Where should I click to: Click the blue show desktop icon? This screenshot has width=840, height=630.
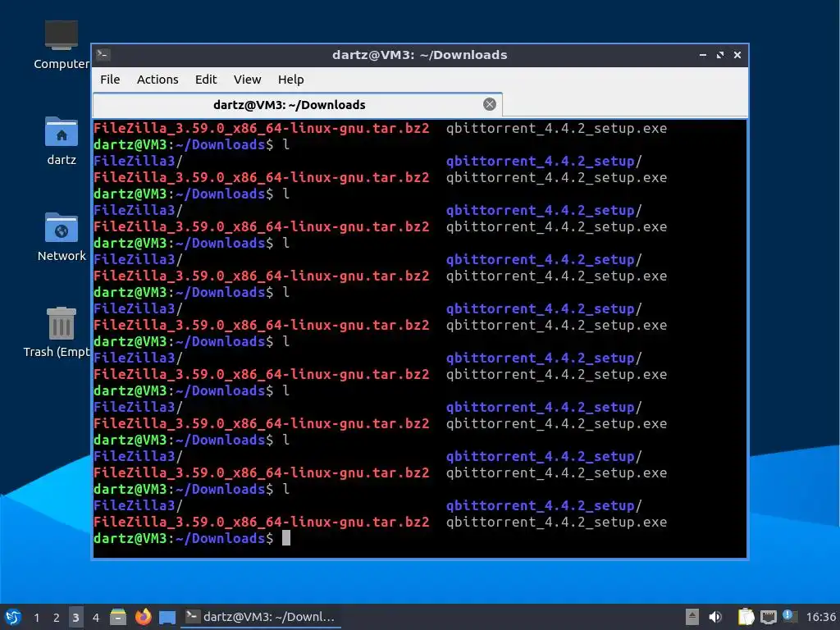[167, 617]
